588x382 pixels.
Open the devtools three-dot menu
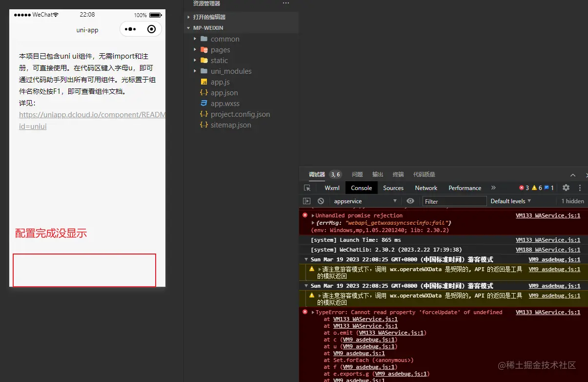(x=580, y=188)
